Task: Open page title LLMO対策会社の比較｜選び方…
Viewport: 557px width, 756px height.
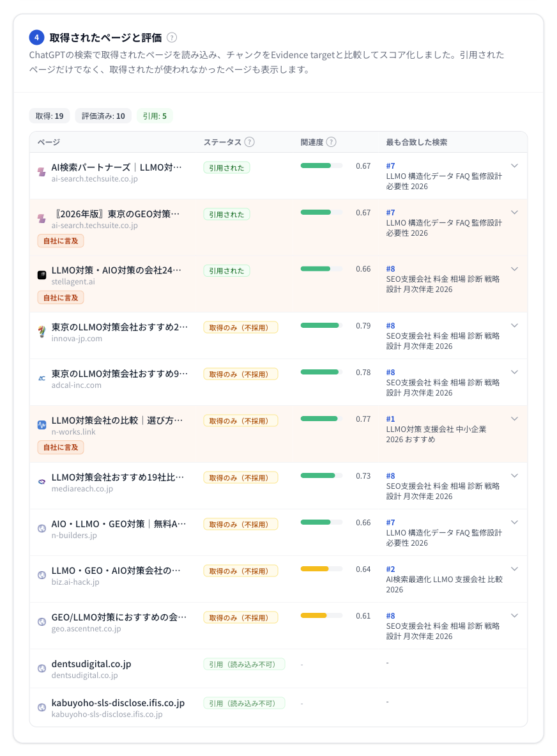Action: click(x=117, y=420)
